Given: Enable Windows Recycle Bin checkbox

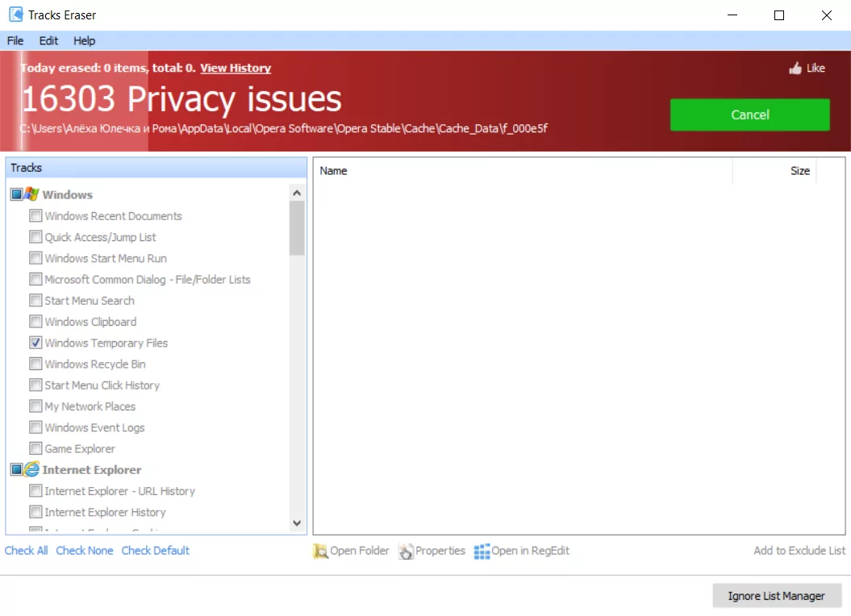Looking at the screenshot, I should [x=35, y=364].
